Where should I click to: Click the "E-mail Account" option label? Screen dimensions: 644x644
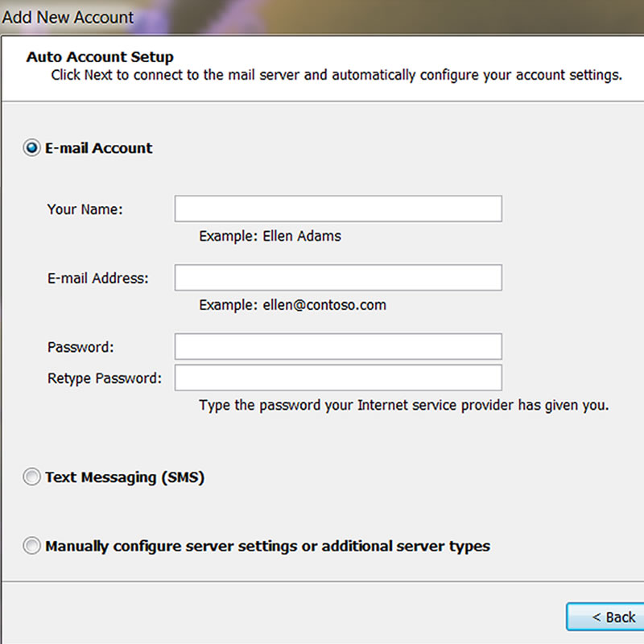point(99,148)
